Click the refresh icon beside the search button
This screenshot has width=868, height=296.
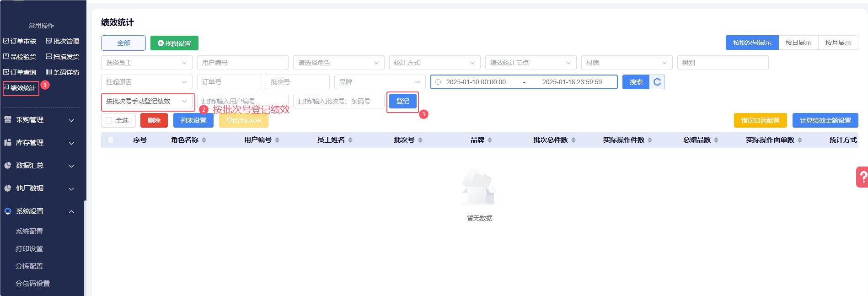point(657,82)
